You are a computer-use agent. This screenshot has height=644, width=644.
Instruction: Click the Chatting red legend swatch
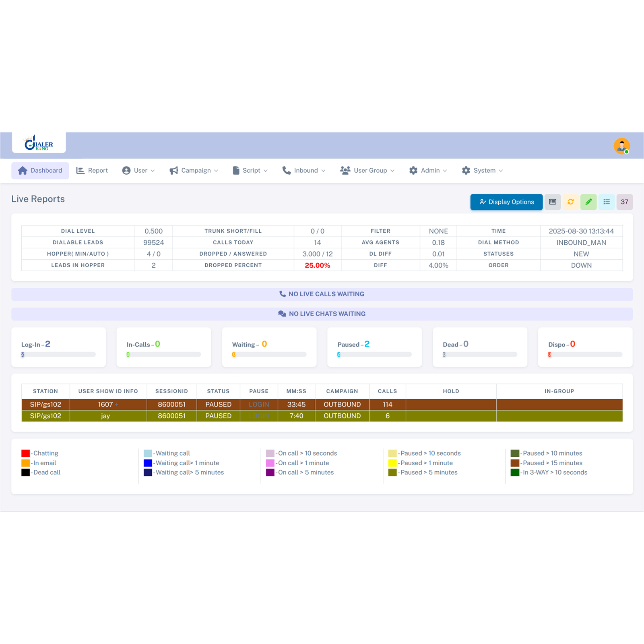click(x=26, y=453)
